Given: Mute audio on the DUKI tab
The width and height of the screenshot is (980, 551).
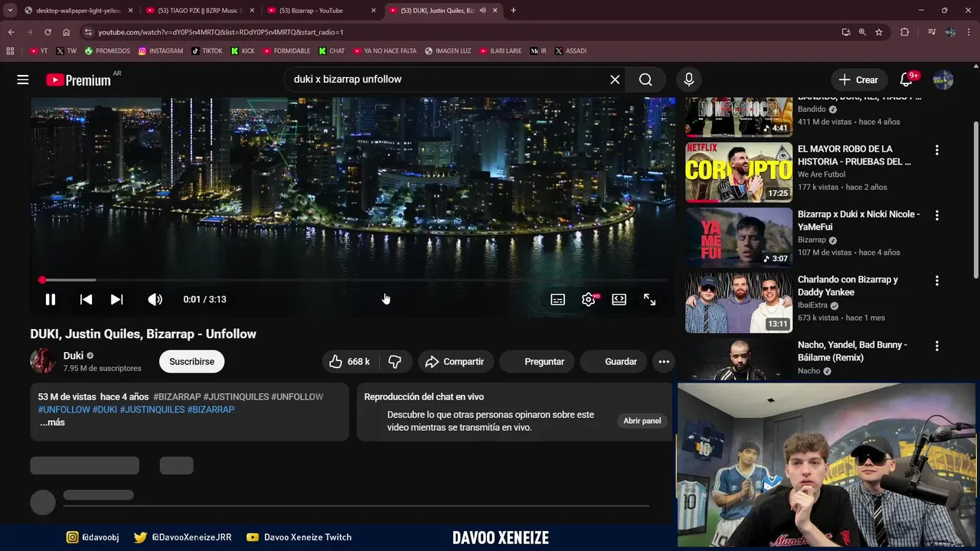Looking at the screenshot, I should (482, 11).
